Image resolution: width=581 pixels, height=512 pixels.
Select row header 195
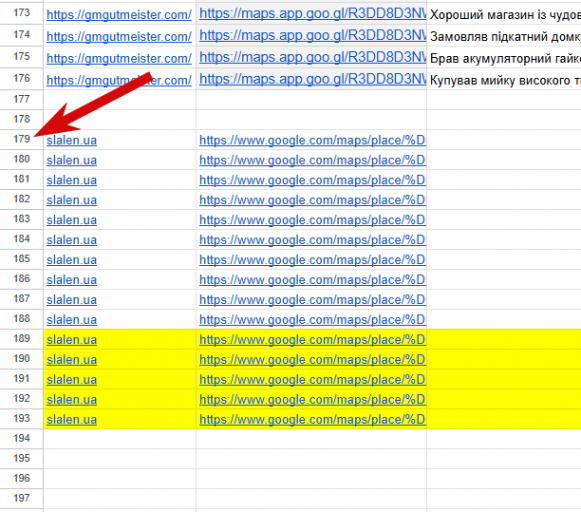point(21,458)
